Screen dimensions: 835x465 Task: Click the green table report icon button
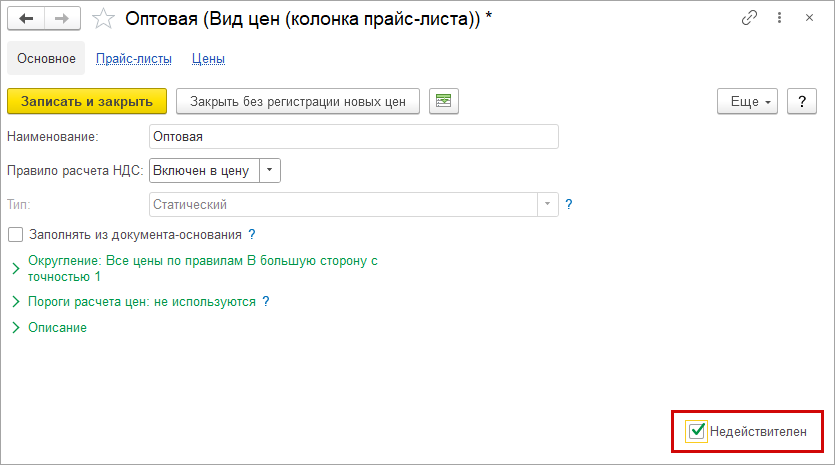click(443, 101)
